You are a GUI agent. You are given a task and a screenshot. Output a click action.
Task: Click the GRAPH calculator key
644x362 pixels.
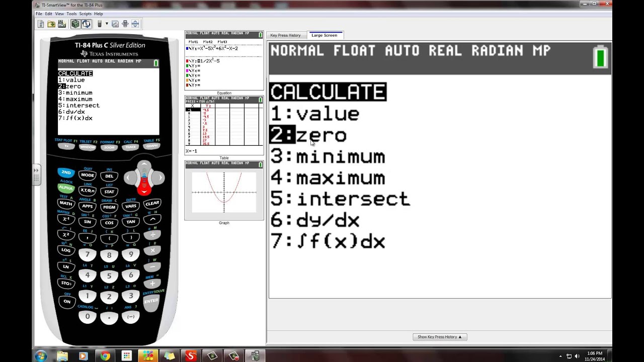pos(152,146)
